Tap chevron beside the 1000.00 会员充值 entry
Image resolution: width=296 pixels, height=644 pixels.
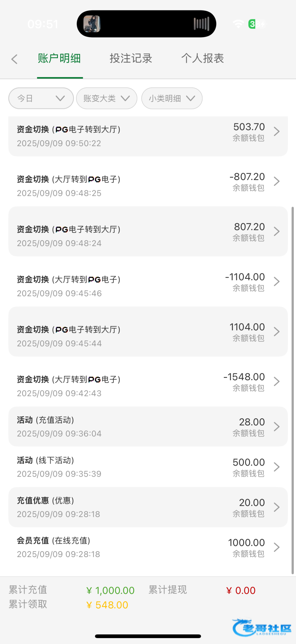point(276,547)
